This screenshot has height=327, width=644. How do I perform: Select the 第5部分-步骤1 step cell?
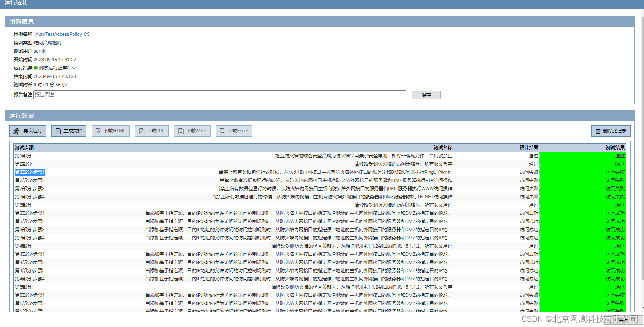(79, 295)
